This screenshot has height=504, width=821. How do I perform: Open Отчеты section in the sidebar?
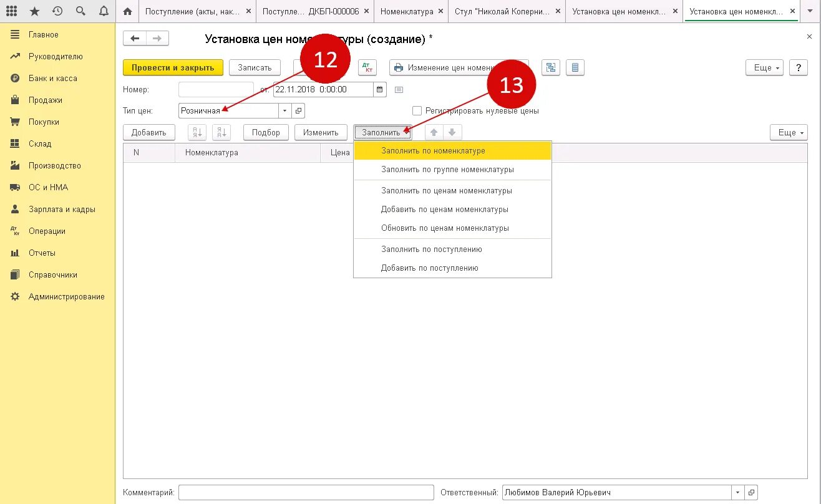click(x=57, y=253)
